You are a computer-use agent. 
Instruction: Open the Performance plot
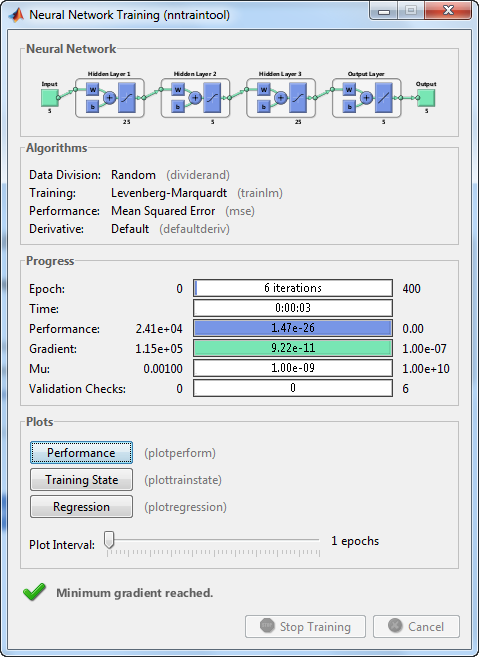81,453
